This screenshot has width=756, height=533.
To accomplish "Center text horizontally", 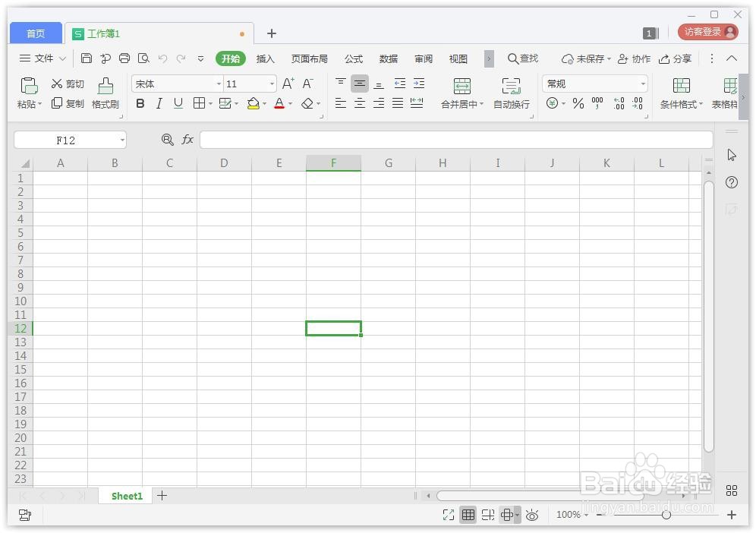I will click(x=360, y=102).
